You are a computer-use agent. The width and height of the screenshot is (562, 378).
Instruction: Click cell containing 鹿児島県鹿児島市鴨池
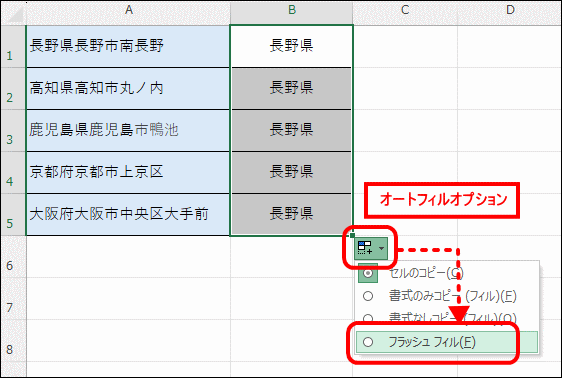pos(128,130)
